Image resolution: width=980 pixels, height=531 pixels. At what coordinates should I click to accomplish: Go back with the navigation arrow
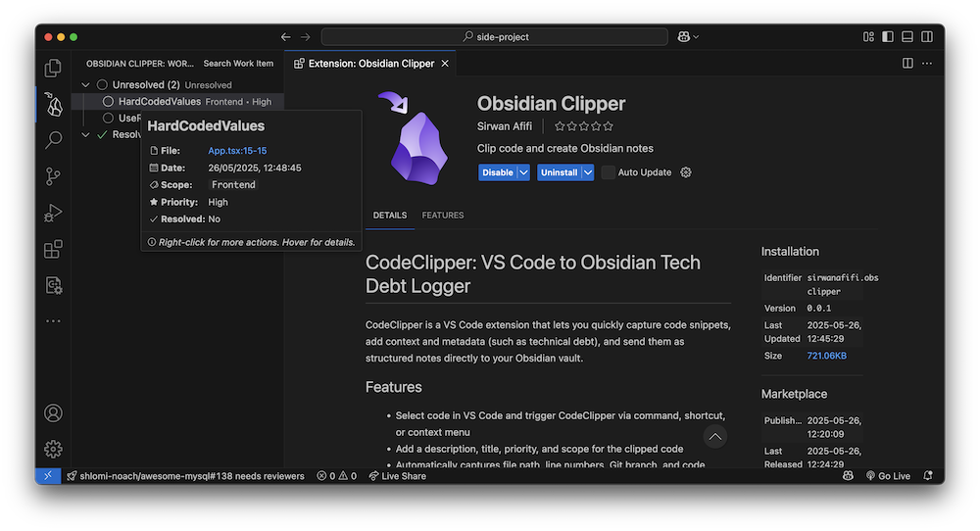[285, 37]
